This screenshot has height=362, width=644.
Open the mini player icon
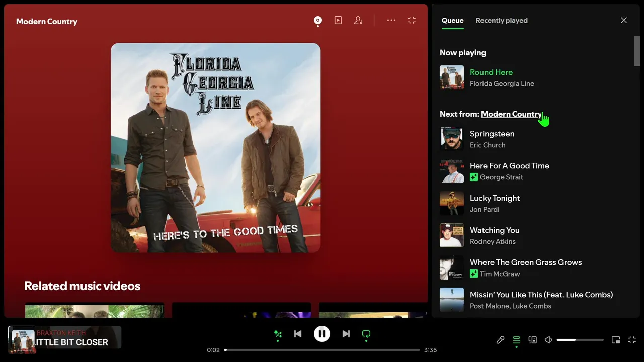616,340
